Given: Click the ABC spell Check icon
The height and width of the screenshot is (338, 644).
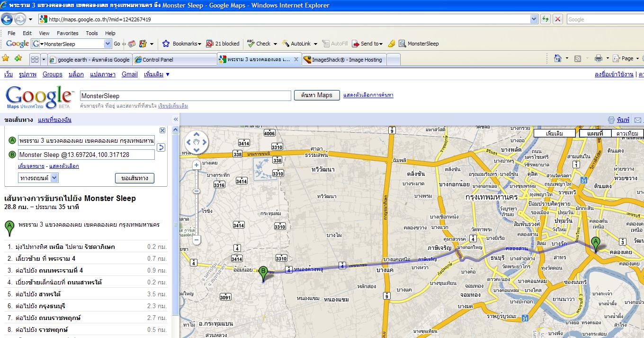Looking at the screenshot, I should tap(250, 44).
